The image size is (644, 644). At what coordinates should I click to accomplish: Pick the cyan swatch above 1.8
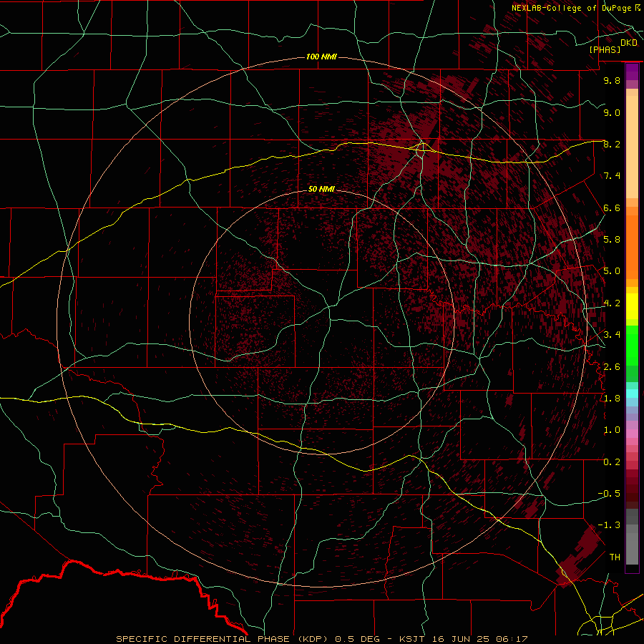click(x=632, y=394)
